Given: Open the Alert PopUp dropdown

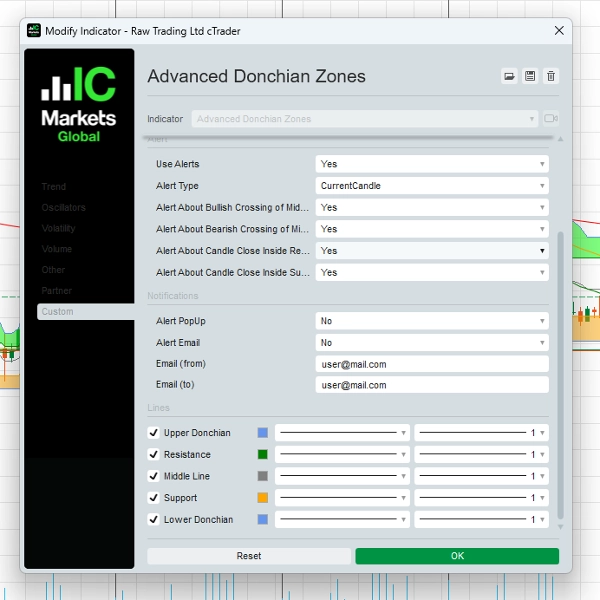Looking at the screenshot, I should coord(432,321).
